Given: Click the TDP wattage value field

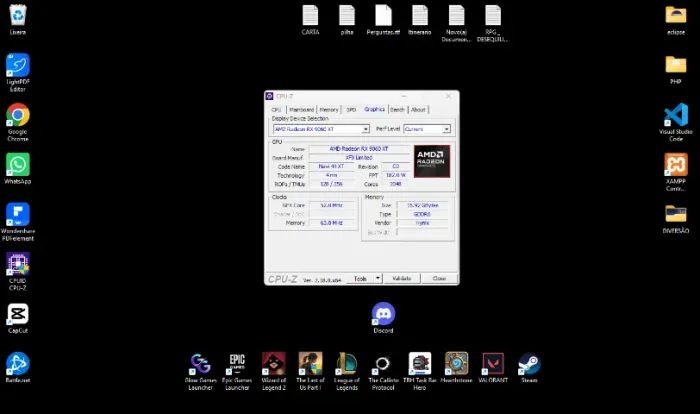Looking at the screenshot, I should coord(396,175).
